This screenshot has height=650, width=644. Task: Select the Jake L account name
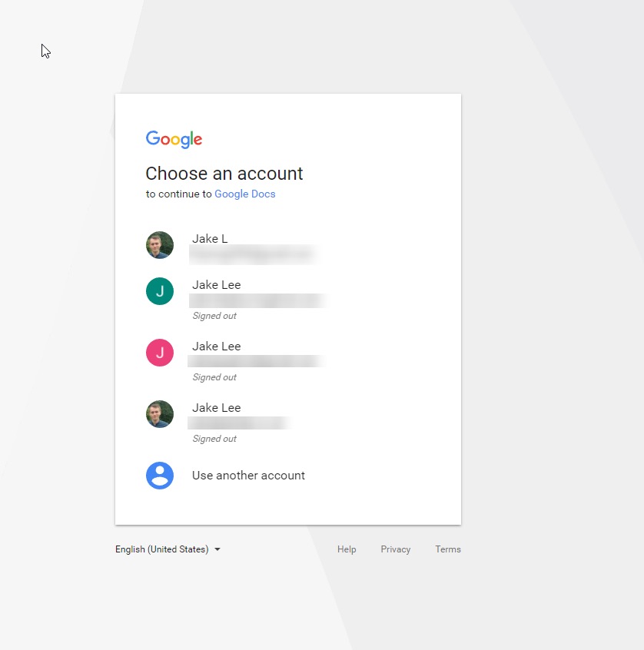(x=210, y=239)
